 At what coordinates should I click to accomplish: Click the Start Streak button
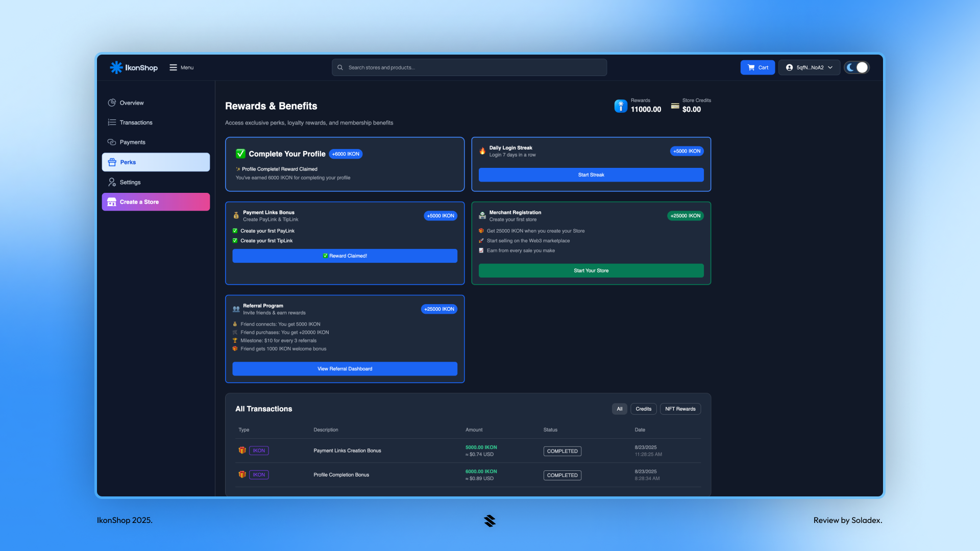tap(591, 175)
